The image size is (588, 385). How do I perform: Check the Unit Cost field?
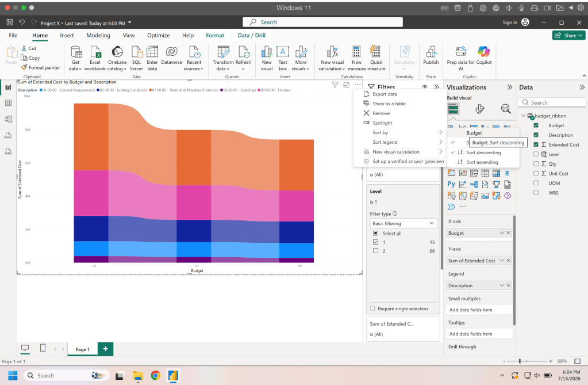tap(536, 173)
